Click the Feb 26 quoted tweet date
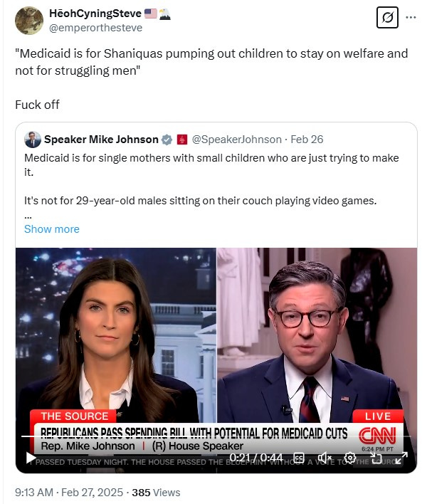427x504 pixels. tap(307, 140)
